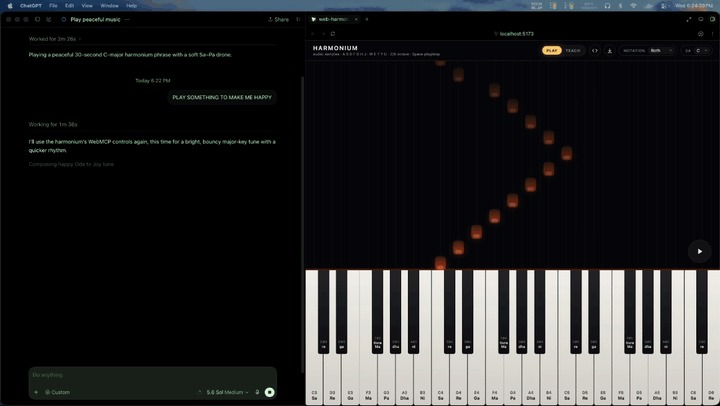Open the browser kebab menu
The image size is (720, 406).
click(713, 34)
